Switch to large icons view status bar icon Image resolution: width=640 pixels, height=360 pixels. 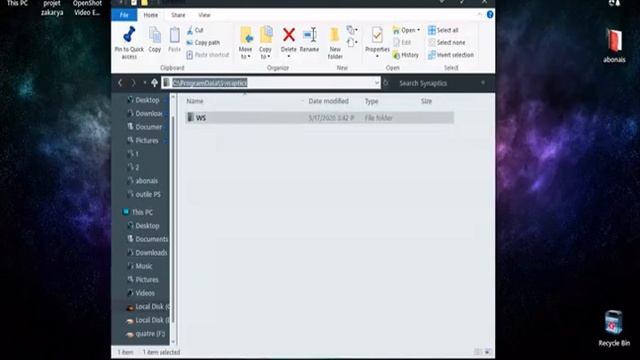click(487, 352)
